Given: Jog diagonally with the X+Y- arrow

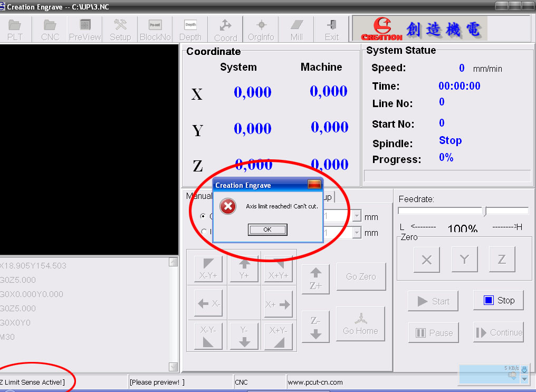Looking at the screenshot, I should [x=279, y=336].
